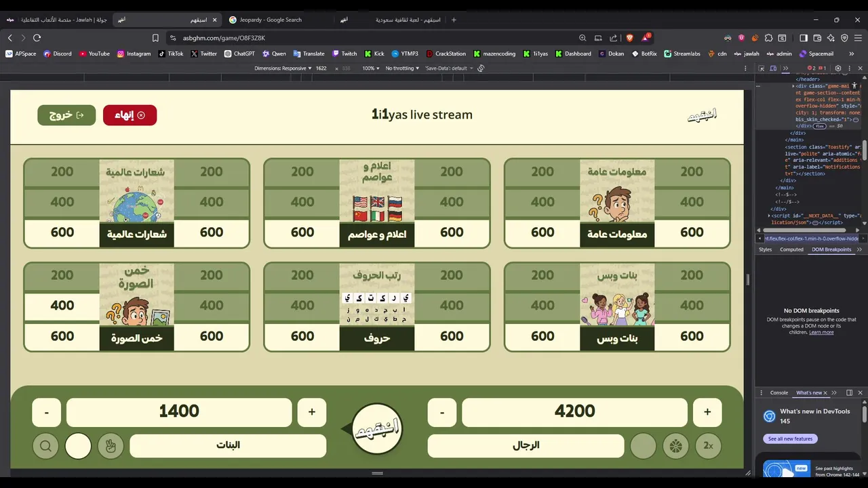Viewport: 868px width, 488px height.
Task: Switch to the Jeopardy - Google Search tab
Action: pos(278,20)
